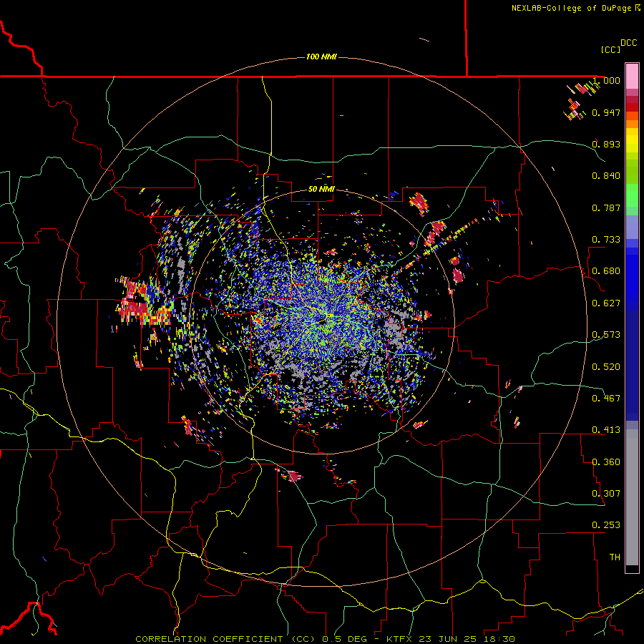Screen dimensions: 644x644
Task: Click the Correlation Coefficient product caption
Action: (x=326, y=639)
